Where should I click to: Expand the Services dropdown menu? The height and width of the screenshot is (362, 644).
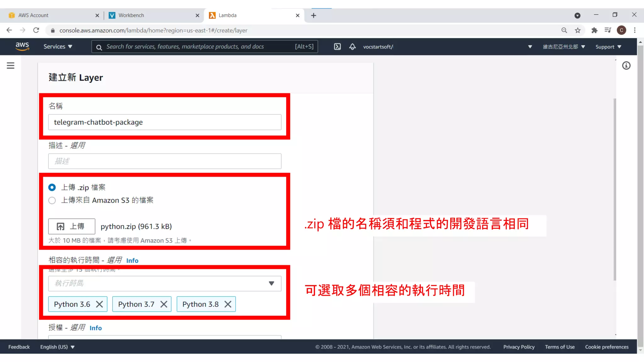[x=58, y=47]
